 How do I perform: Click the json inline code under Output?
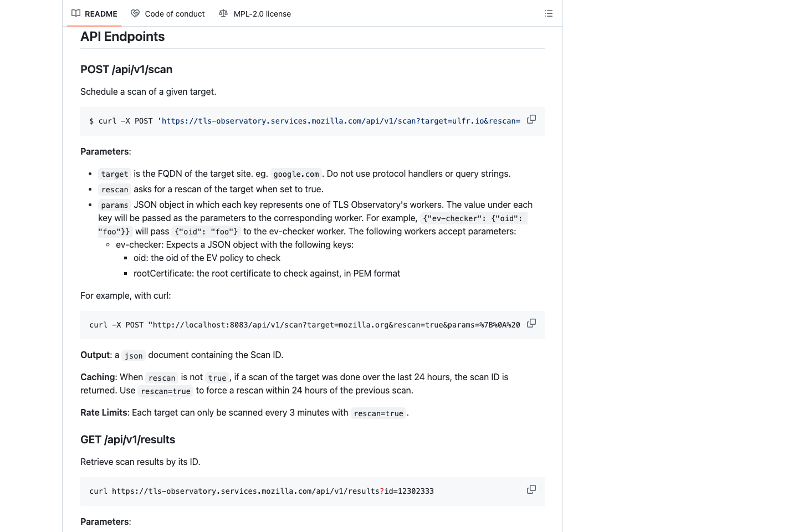tap(133, 356)
